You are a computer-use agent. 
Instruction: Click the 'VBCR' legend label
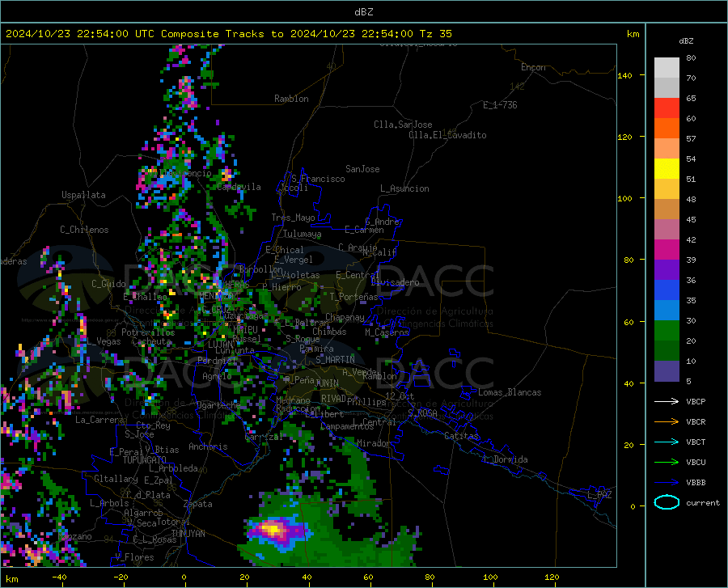696,422
